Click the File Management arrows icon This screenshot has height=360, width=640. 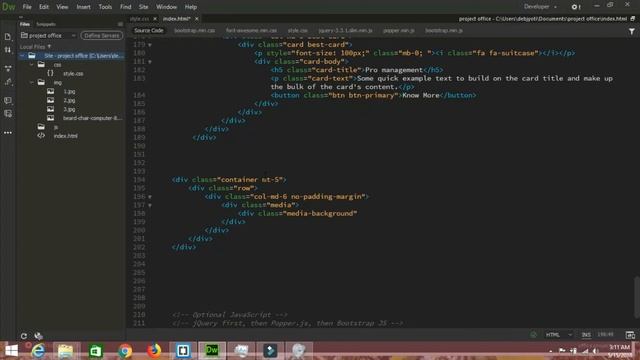coord(8,50)
